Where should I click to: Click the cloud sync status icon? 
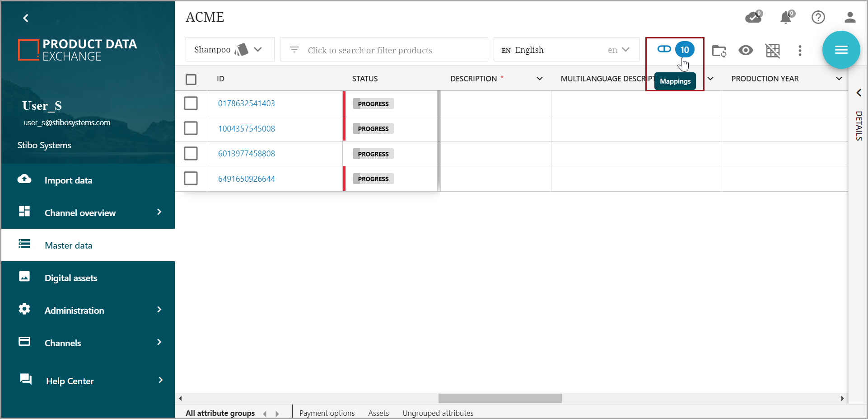point(753,18)
